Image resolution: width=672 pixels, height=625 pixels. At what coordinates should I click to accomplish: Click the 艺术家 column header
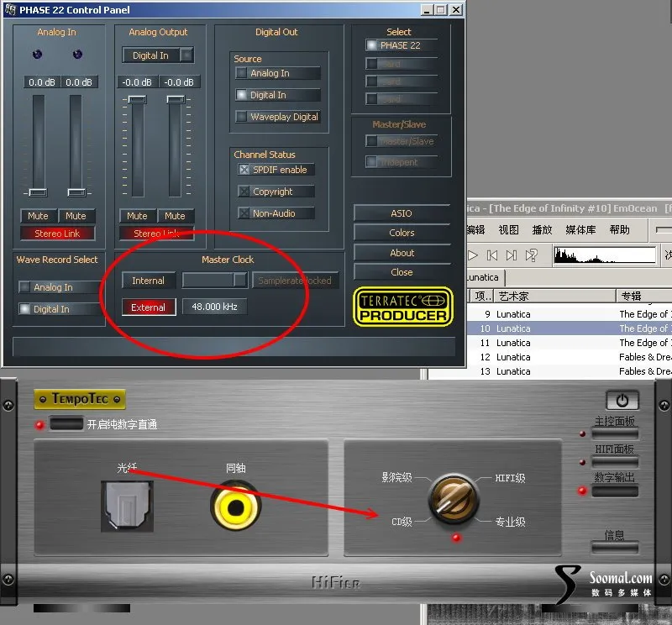pyautogui.click(x=555, y=296)
